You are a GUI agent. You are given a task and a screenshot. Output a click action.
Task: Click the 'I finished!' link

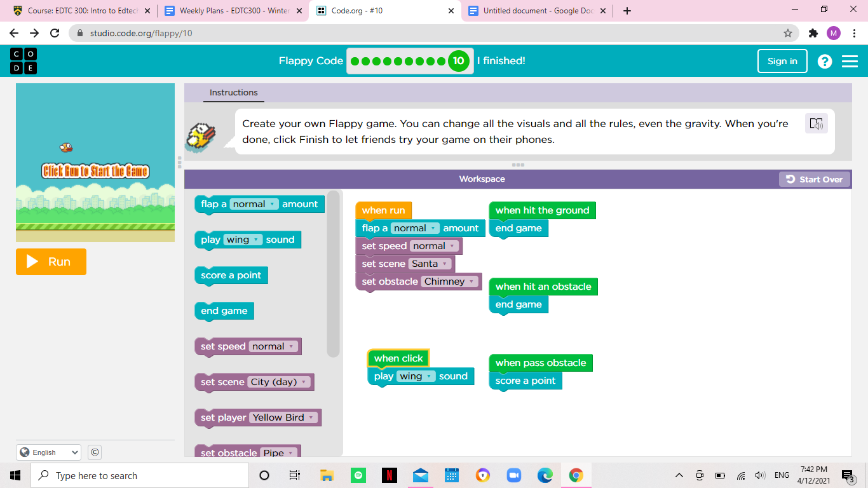[x=501, y=61]
